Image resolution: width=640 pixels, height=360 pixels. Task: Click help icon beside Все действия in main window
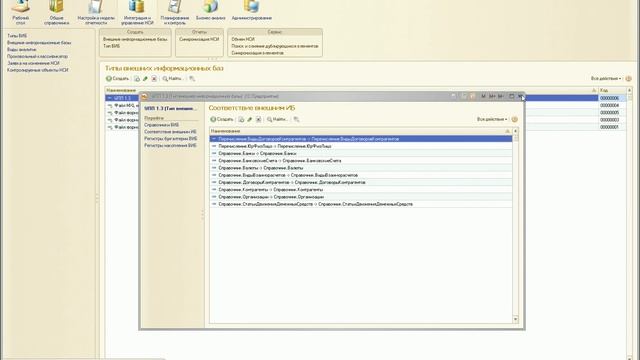tap(629, 78)
